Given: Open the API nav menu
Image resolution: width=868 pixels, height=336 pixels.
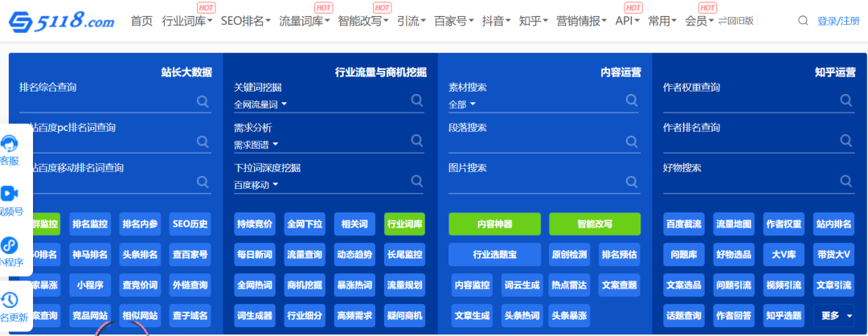Looking at the screenshot, I should 628,21.
